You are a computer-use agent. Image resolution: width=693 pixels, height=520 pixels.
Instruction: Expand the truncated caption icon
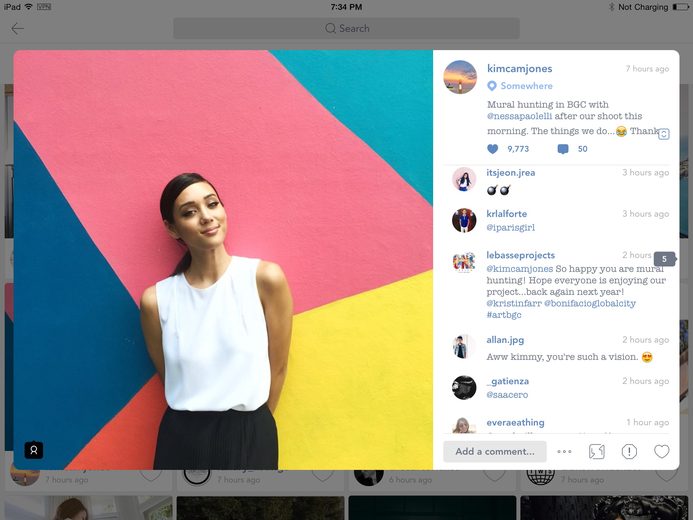coord(664,134)
